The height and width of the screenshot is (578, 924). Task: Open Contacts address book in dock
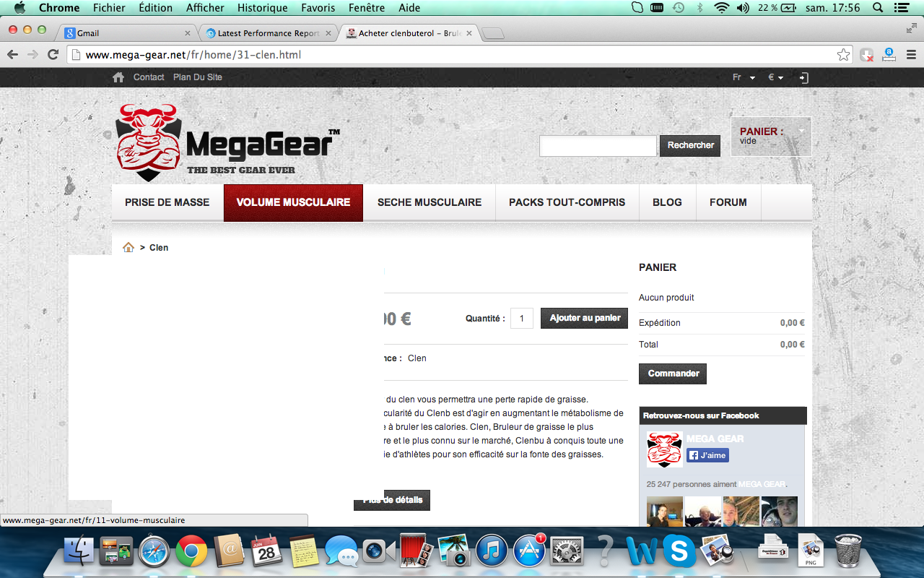click(x=230, y=551)
